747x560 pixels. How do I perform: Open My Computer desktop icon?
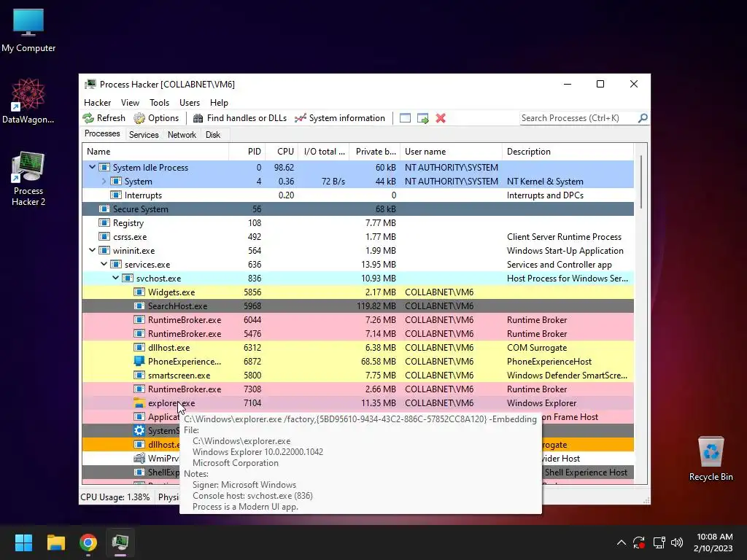click(28, 30)
